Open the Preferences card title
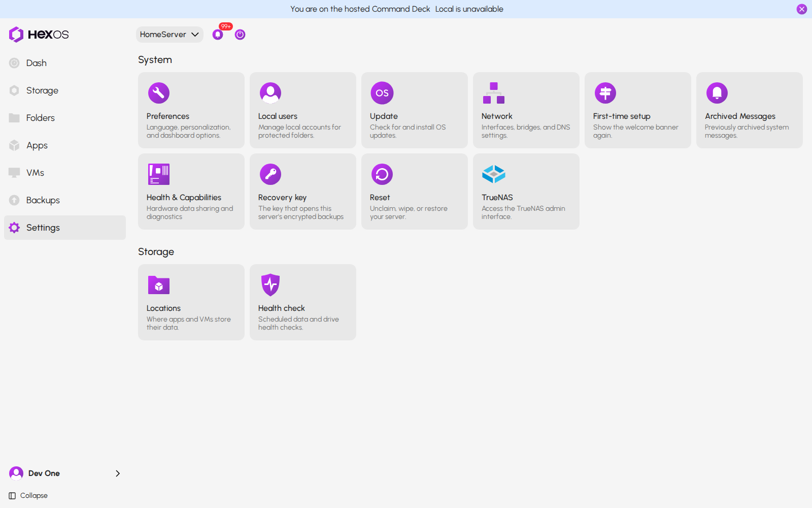The width and height of the screenshot is (812, 508). tap(168, 116)
